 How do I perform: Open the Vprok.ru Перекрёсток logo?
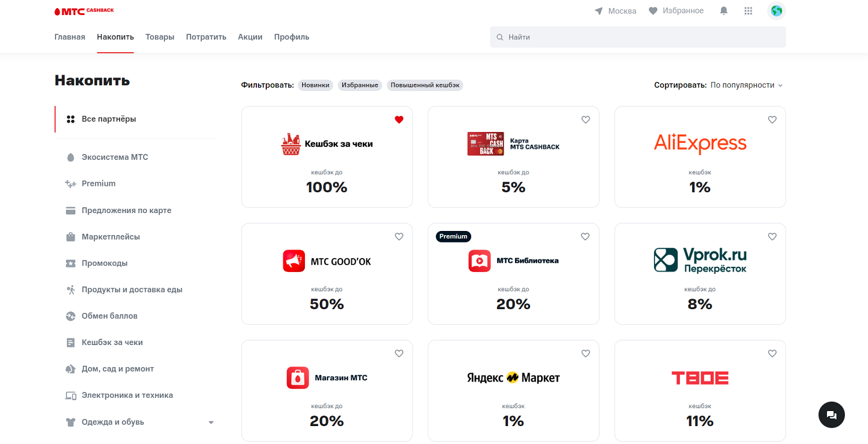click(700, 260)
